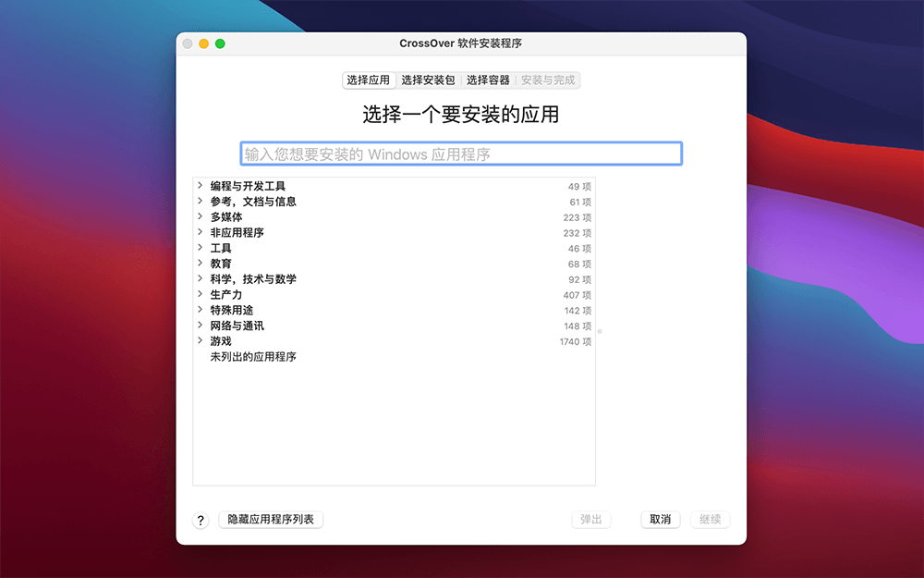This screenshot has width=924, height=578.
Task: Expand the 特殊用途 category arrow
Action: tap(200, 310)
